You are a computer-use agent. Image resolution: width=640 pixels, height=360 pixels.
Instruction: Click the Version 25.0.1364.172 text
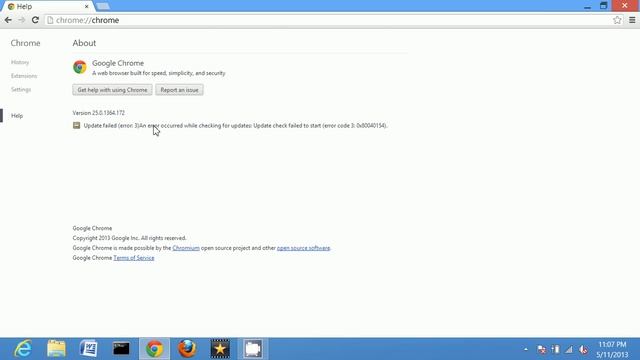point(99,113)
